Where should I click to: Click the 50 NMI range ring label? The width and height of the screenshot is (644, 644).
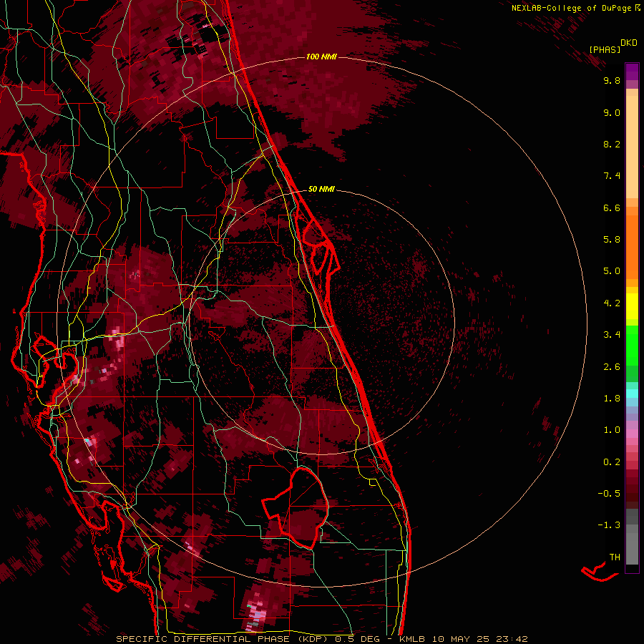coord(321,190)
